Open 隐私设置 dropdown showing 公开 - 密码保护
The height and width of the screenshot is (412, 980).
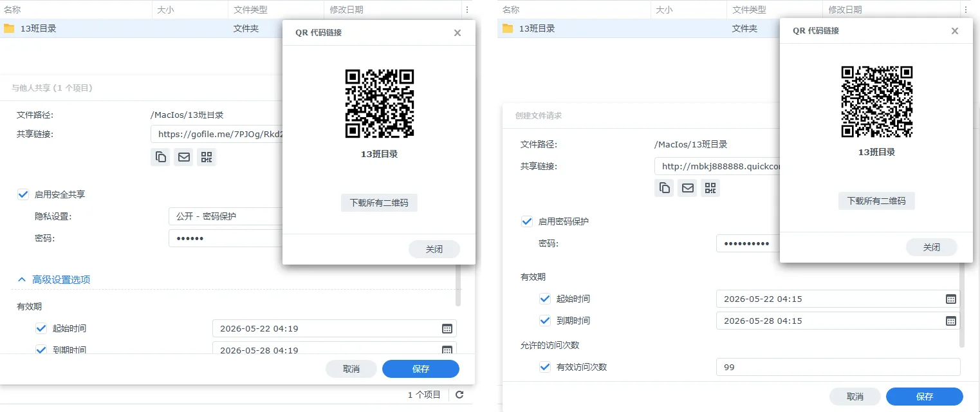[x=225, y=216]
